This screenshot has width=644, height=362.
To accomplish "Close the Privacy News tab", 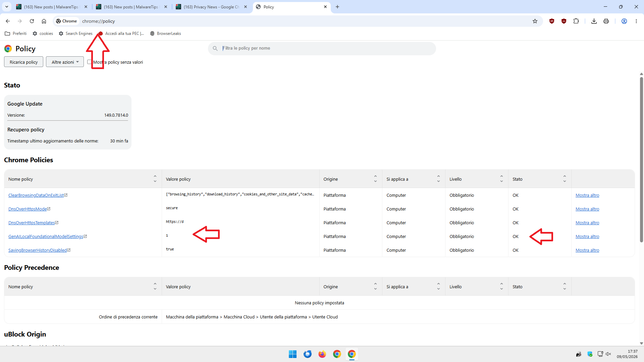I will [246, 7].
